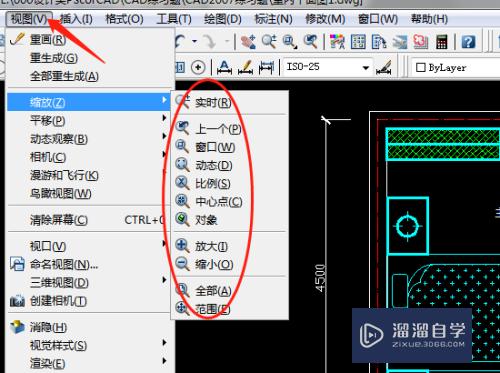The image size is (500, 373).
Task: Expand the 缩放(Z) submenu
Action: click(89, 102)
